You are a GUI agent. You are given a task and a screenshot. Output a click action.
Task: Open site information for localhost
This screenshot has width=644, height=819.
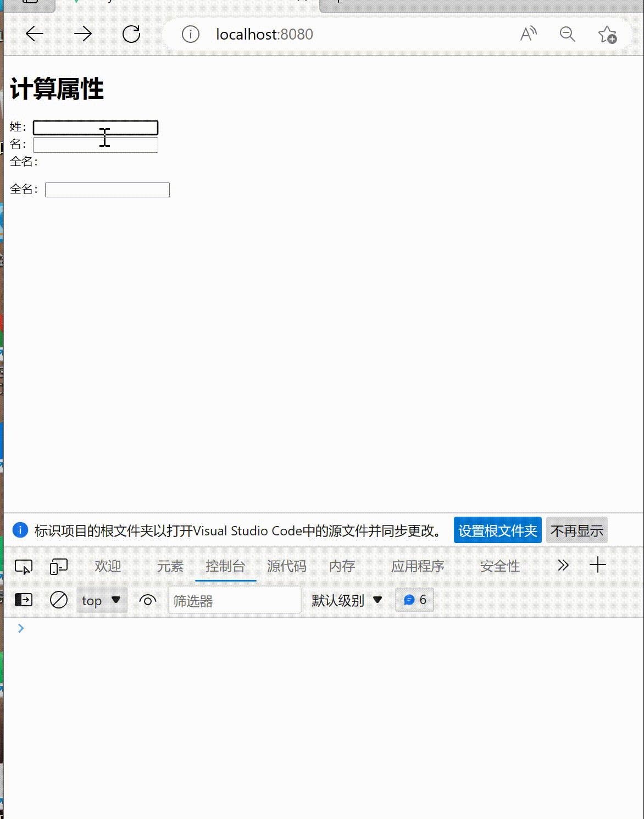pyautogui.click(x=190, y=34)
